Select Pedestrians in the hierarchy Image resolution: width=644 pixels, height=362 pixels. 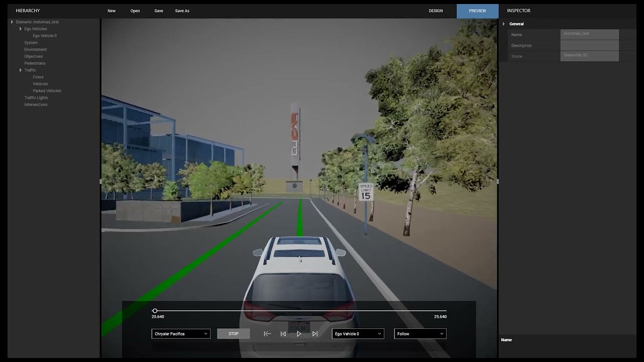pyautogui.click(x=35, y=63)
